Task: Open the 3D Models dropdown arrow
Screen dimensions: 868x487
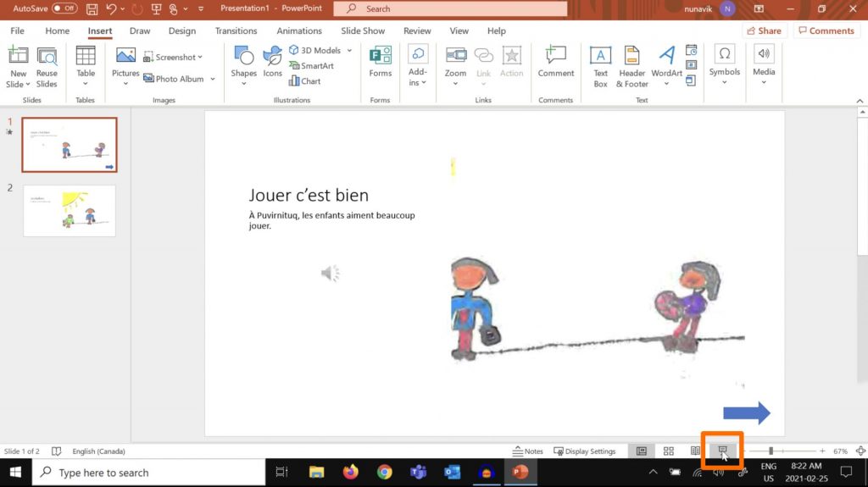Action: [349, 51]
